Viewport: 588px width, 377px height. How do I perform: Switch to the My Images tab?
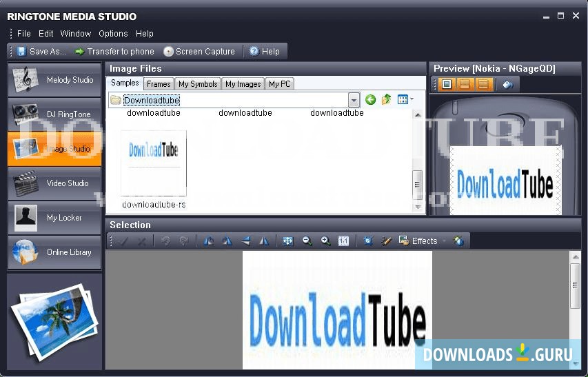coord(243,84)
